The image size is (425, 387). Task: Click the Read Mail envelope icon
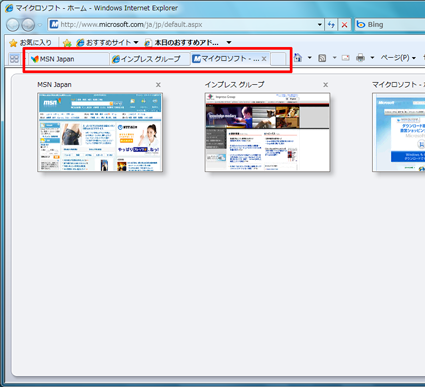coord(346,58)
